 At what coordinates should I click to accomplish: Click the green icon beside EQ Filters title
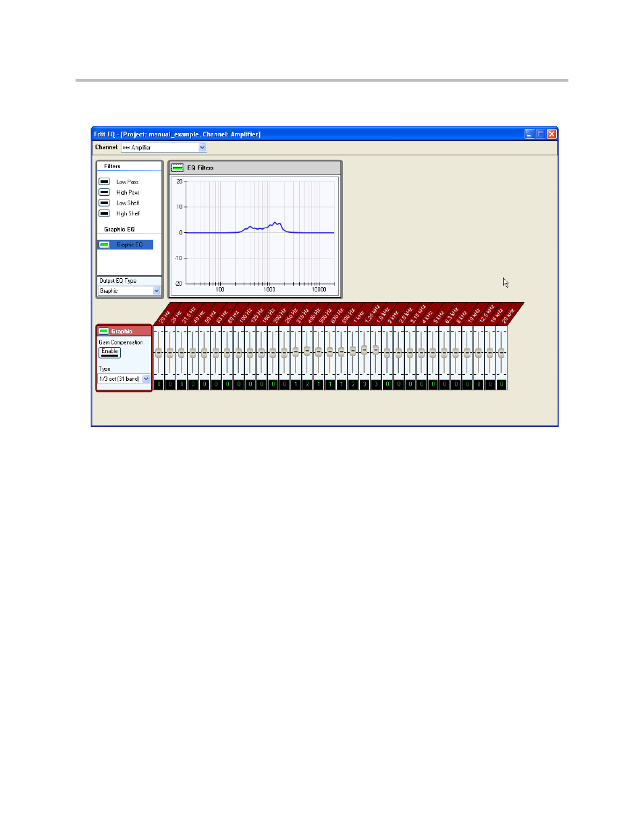click(x=178, y=167)
